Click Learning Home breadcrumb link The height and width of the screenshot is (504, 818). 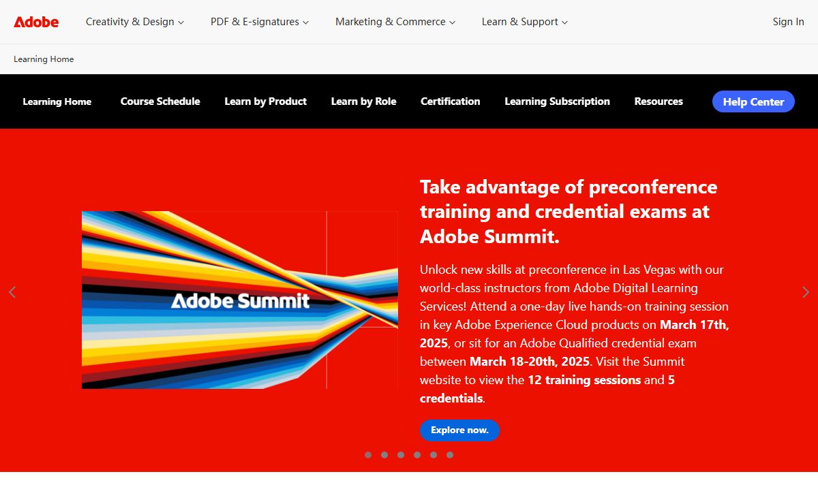(x=44, y=59)
